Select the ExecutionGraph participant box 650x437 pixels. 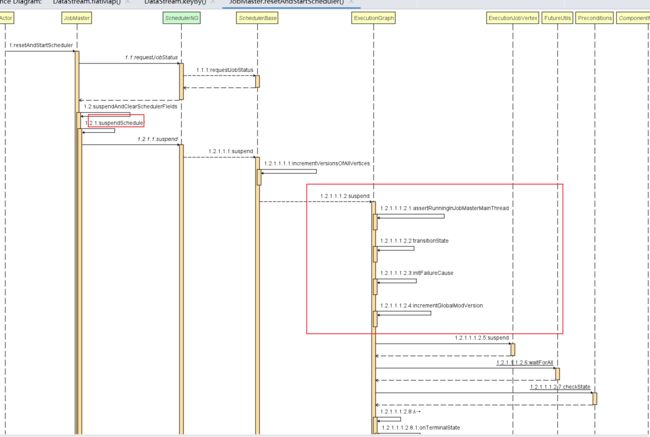click(x=374, y=18)
